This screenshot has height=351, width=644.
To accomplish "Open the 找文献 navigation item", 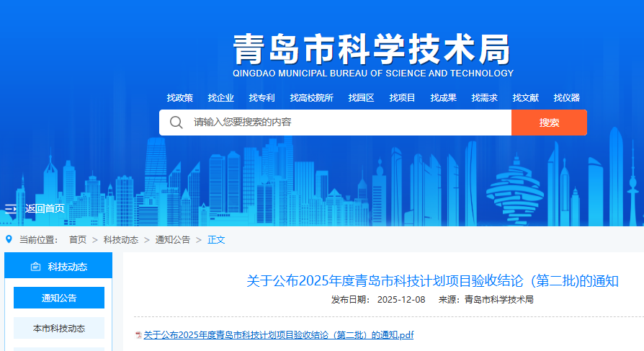I will pyautogui.click(x=526, y=98).
